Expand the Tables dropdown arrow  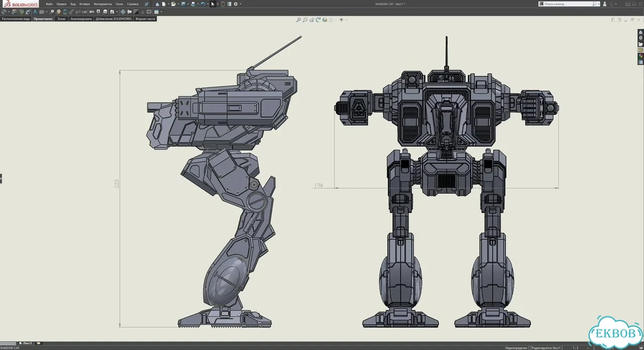161,12
